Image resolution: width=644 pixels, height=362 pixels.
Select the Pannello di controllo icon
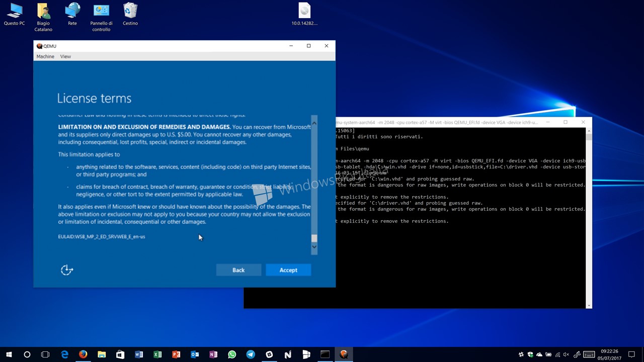click(x=101, y=17)
